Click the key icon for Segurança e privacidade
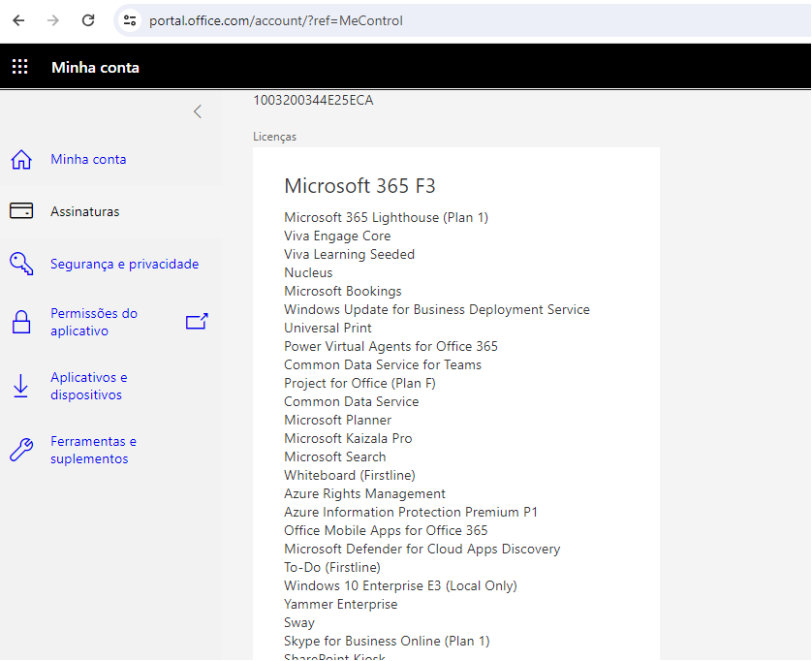Screen dimensions: 812x661 (21, 264)
